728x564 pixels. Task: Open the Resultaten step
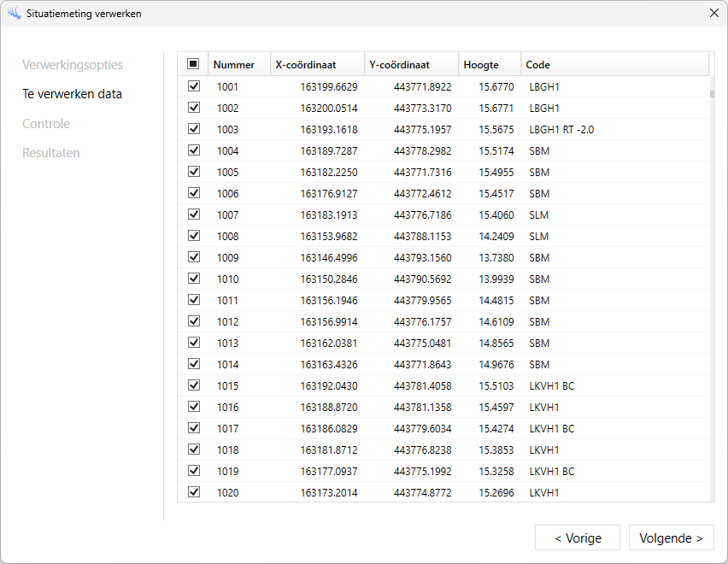click(51, 153)
